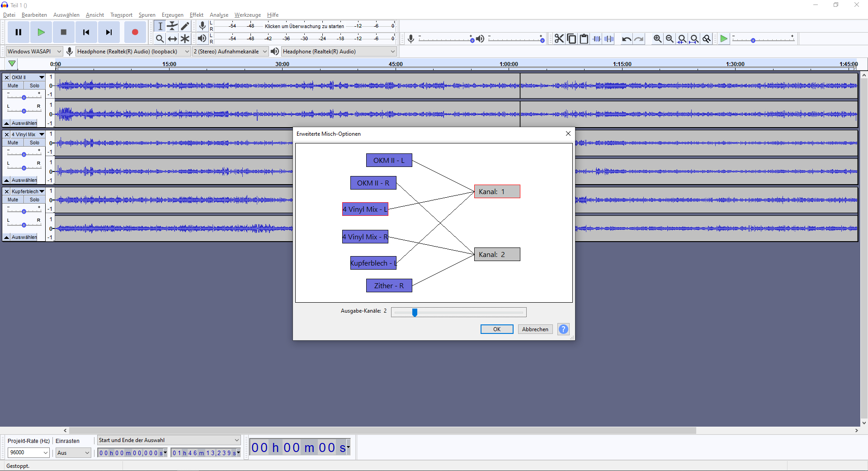Open the Windows WASAPI host dropdown
The width and height of the screenshot is (868, 471).
click(34, 52)
